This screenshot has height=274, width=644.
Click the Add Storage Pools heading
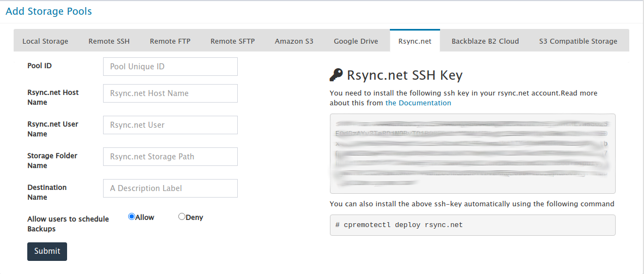click(49, 11)
